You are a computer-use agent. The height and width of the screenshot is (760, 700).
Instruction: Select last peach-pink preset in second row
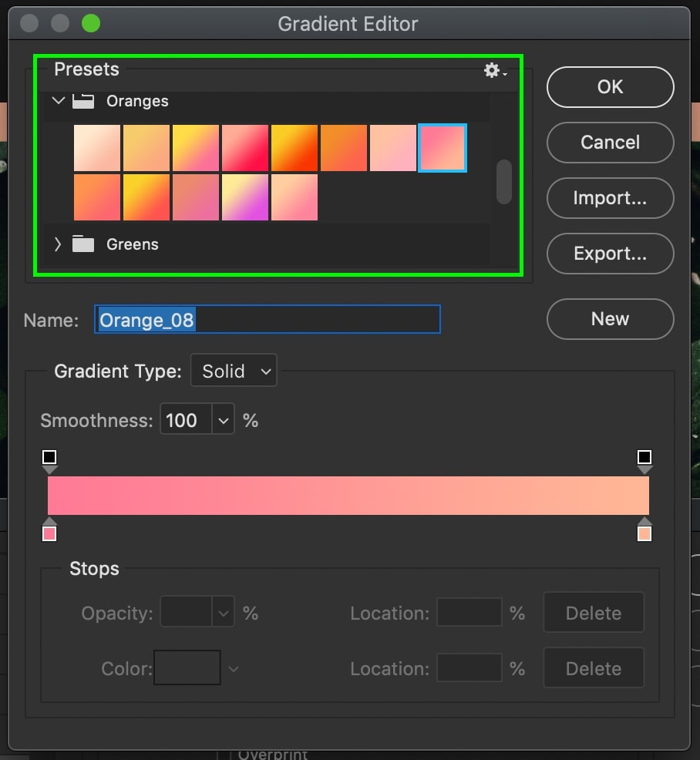tap(294, 197)
